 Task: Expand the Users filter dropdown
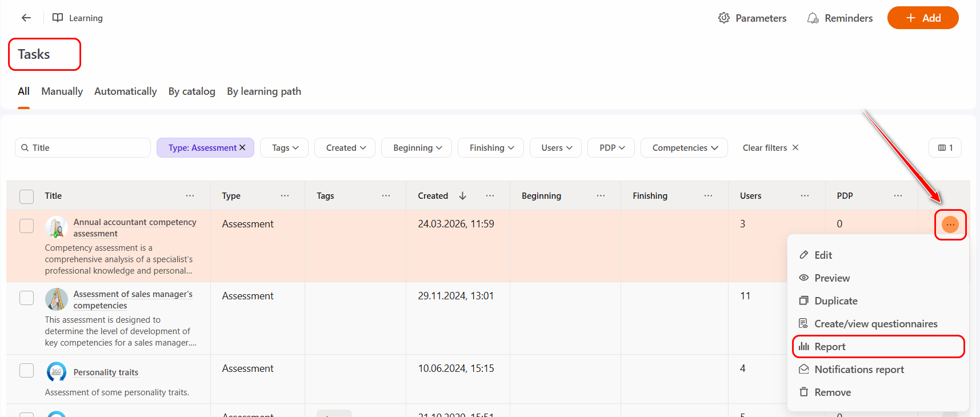[556, 148]
